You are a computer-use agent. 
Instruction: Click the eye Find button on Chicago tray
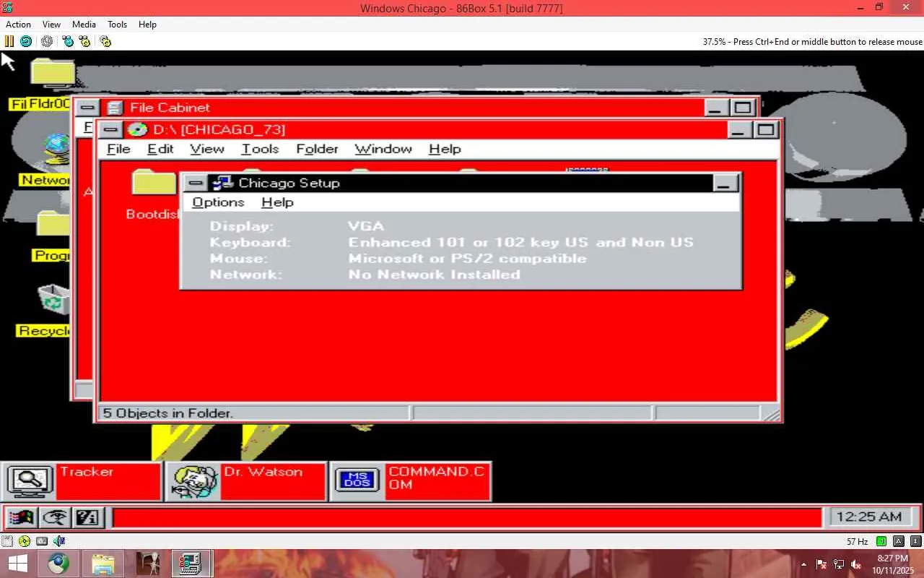click(56, 517)
